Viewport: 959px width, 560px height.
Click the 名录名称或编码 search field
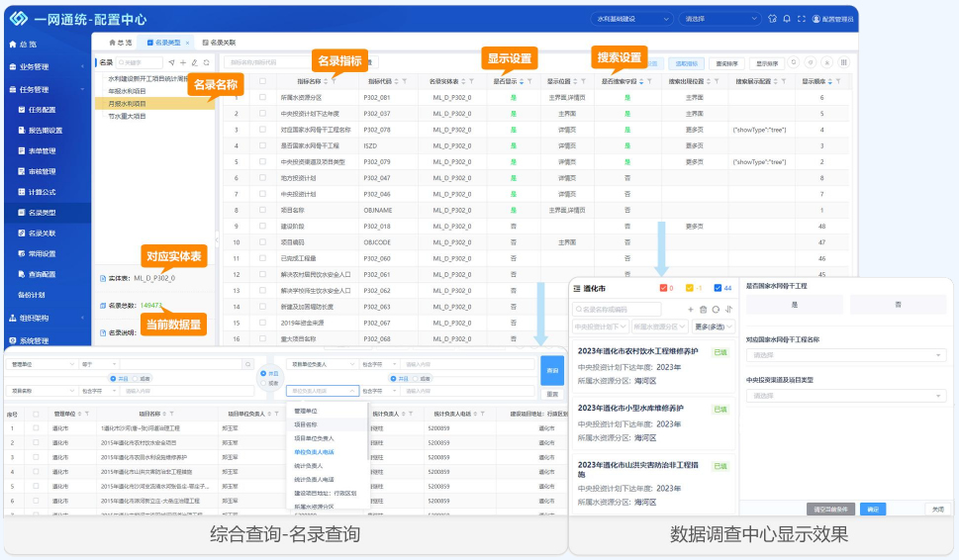coord(625,310)
